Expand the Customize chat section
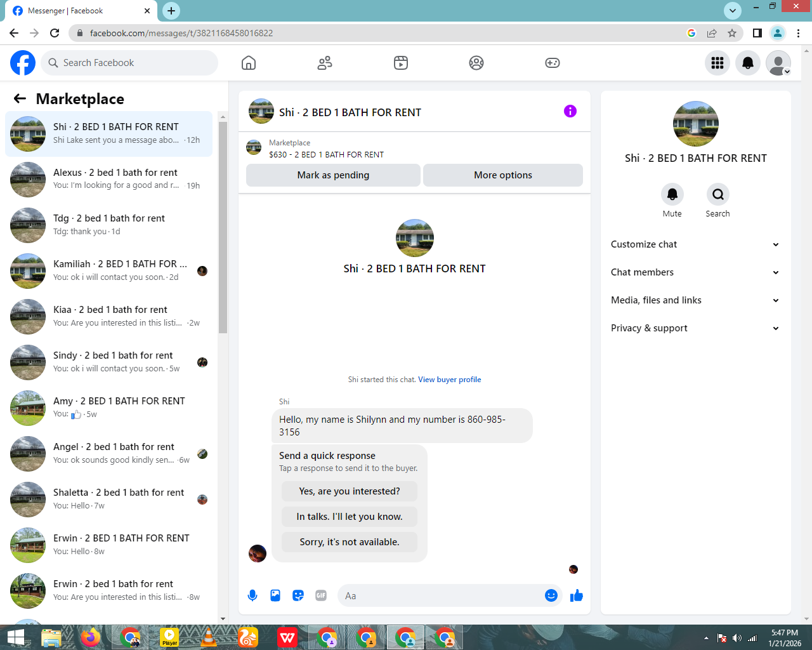812x650 pixels. pyautogui.click(x=695, y=244)
